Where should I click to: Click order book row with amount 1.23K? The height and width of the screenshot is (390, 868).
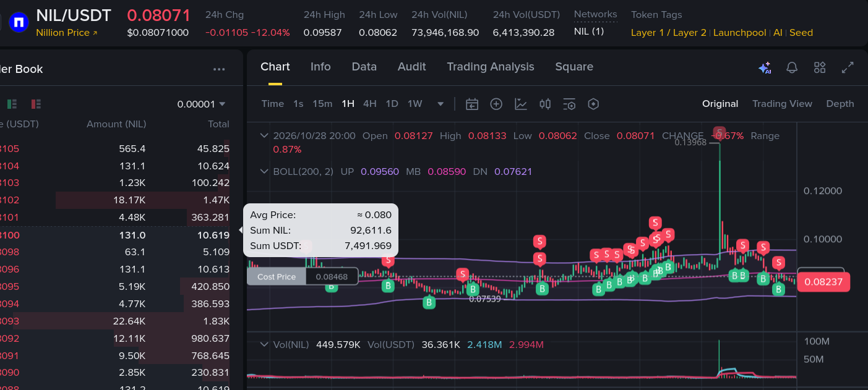coord(115,183)
